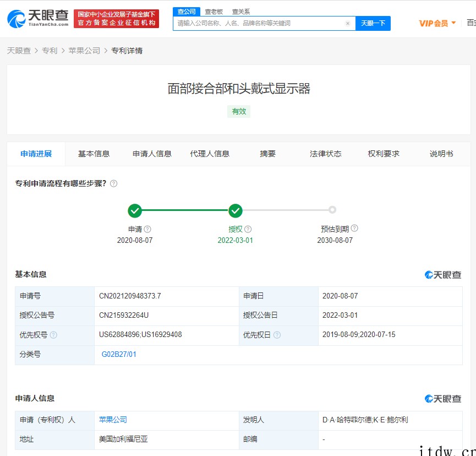Click the help icon next to 优先权号
Viewport: 476px width, 456px height.
[x=53, y=335]
